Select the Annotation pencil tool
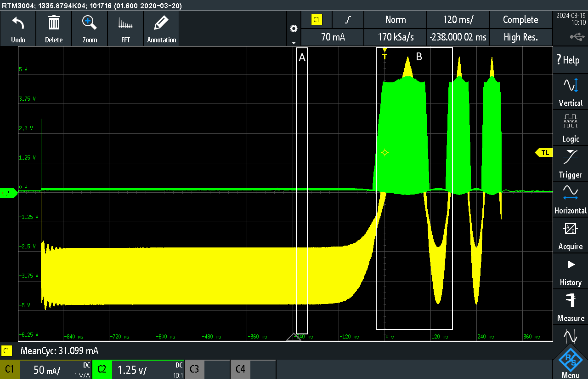 [161, 22]
